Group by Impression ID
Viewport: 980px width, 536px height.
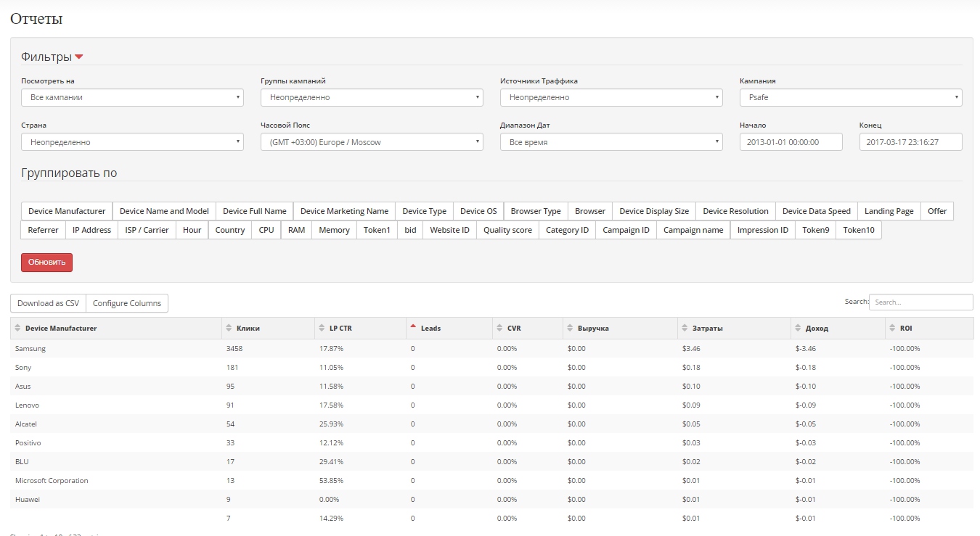click(x=763, y=230)
